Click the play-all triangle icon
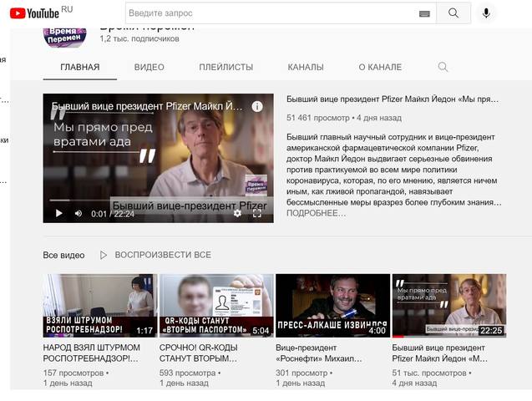 point(104,255)
